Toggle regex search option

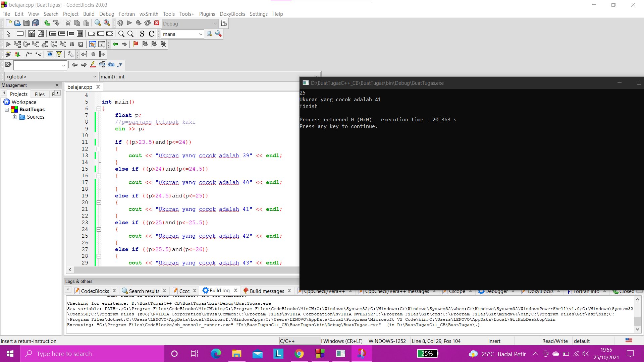[x=120, y=65]
